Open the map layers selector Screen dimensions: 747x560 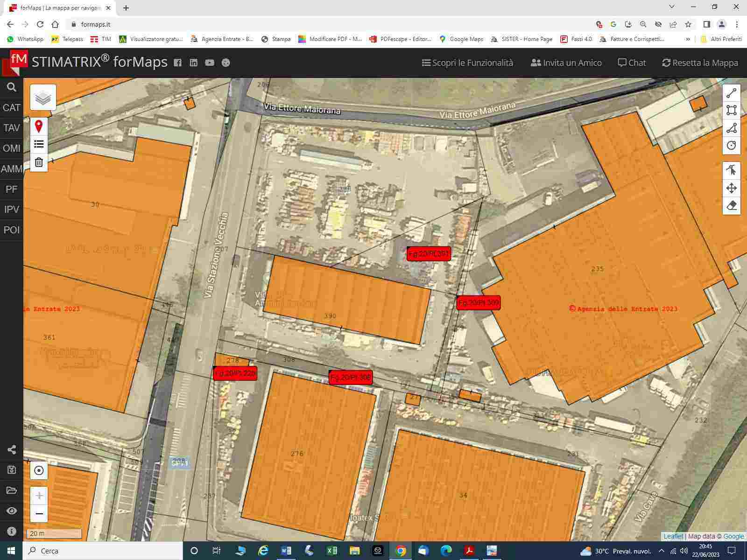43,98
